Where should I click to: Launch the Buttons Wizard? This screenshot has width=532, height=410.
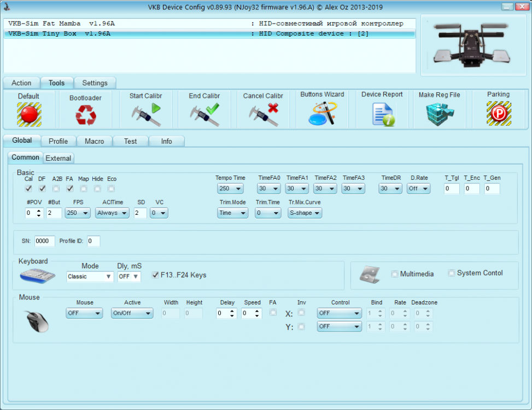(322, 114)
